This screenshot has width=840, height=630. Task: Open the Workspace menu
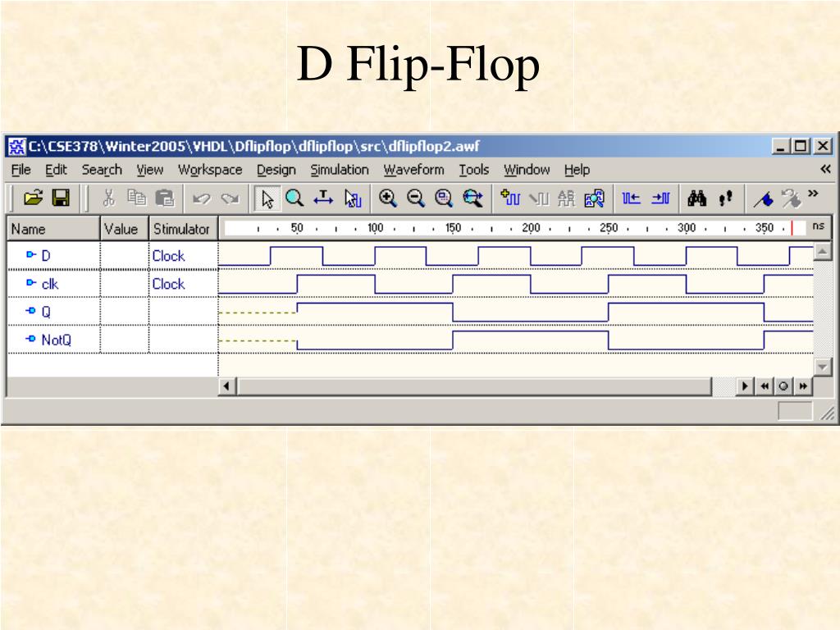click(x=210, y=170)
